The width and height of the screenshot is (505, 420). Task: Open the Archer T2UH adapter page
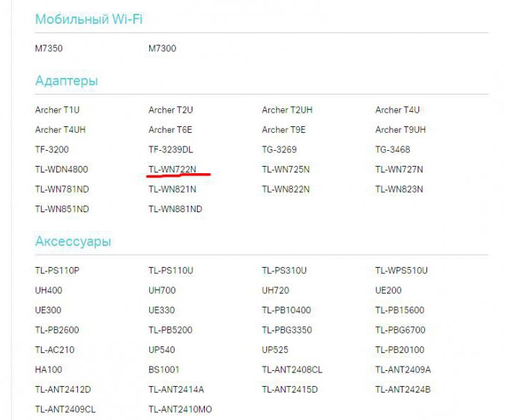pos(287,110)
